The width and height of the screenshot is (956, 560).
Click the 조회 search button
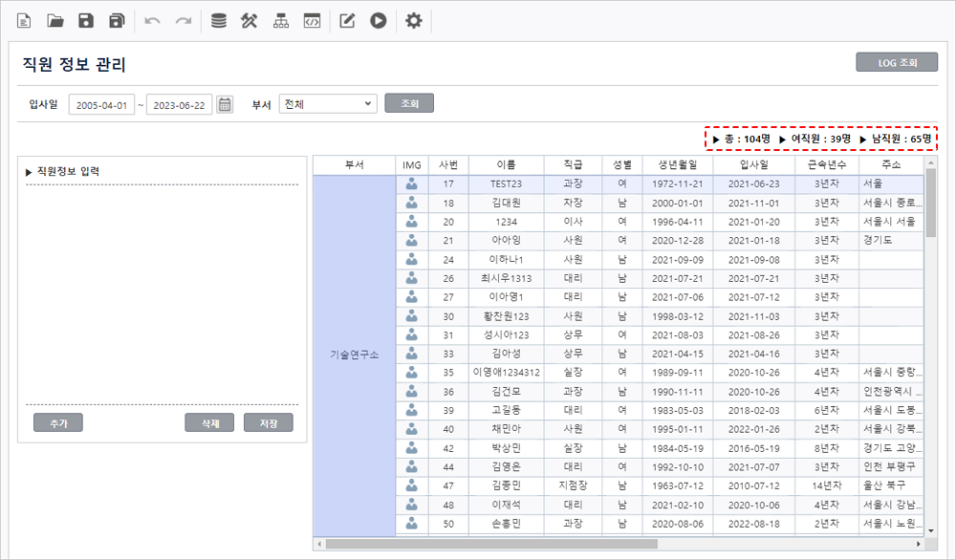click(409, 103)
